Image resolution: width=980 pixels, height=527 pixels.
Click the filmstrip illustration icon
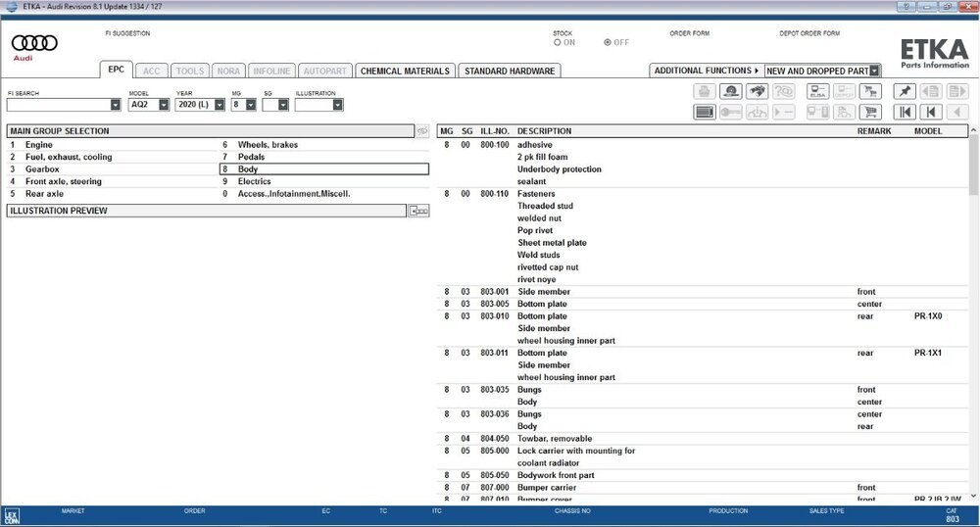point(705,112)
